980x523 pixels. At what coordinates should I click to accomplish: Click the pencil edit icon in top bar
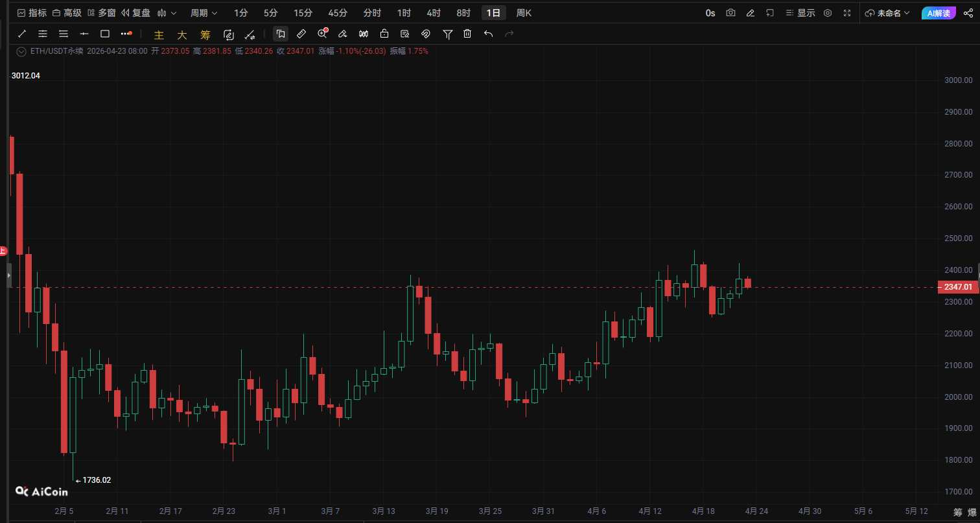(751, 13)
